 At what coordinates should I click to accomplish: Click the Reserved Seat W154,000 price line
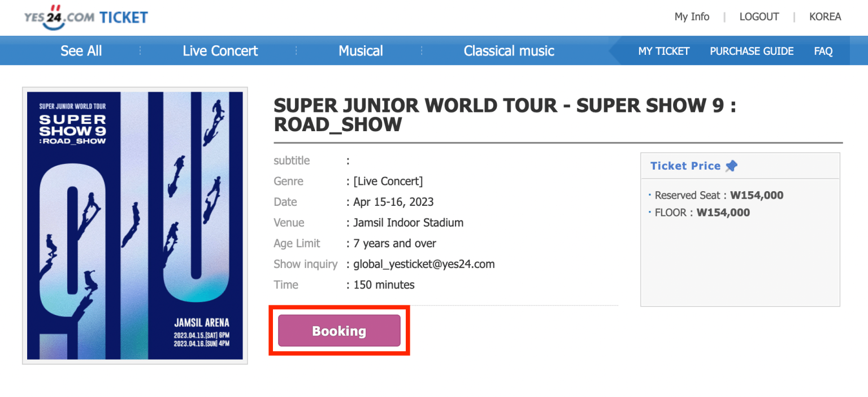[719, 196]
